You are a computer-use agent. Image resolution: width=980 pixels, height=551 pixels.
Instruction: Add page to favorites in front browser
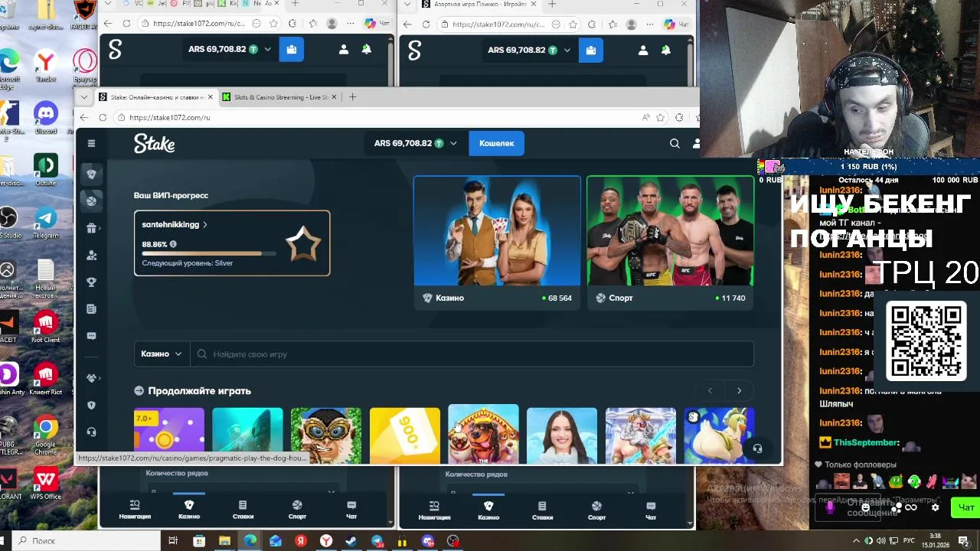pyautogui.click(x=661, y=117)
